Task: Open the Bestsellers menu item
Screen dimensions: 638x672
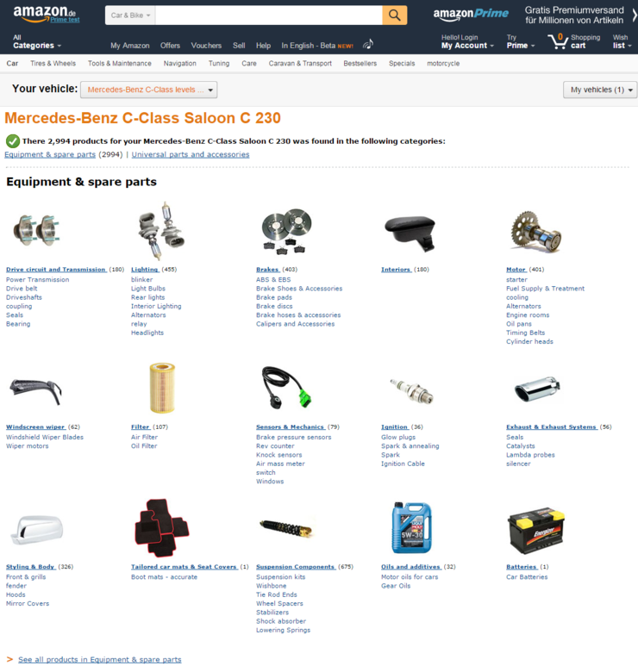Action: 360,64
